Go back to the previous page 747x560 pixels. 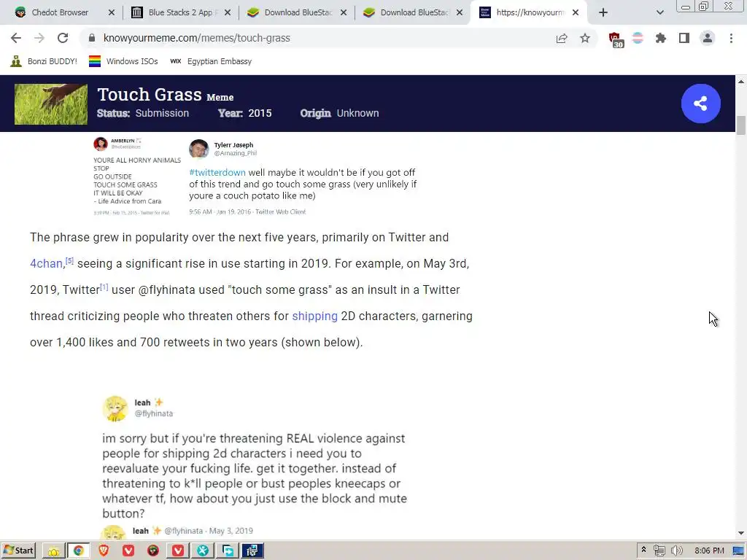(x=16, y=38)
